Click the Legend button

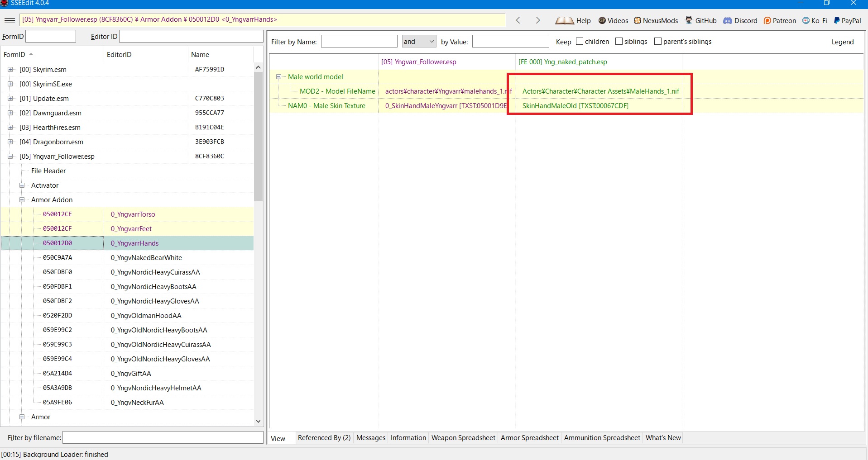842,42
